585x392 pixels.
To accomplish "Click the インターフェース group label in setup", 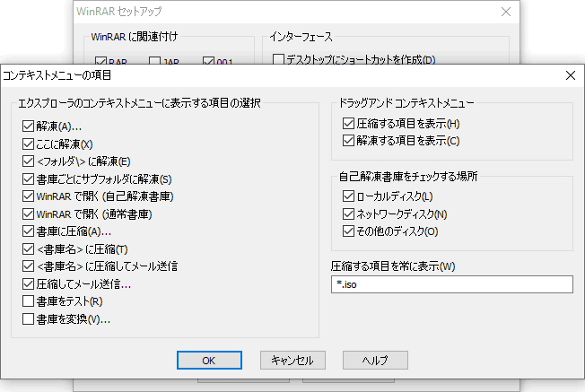I will pos(301,37).
